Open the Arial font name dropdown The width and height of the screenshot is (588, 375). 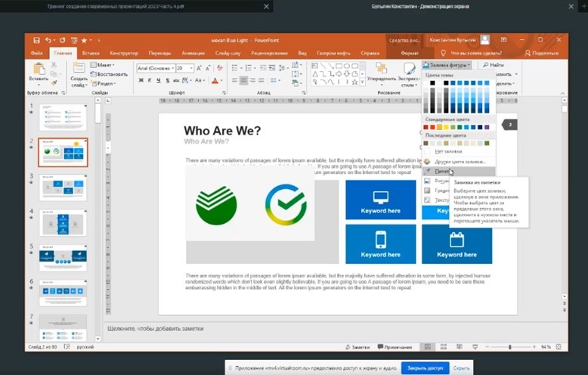tap(172, 68)
